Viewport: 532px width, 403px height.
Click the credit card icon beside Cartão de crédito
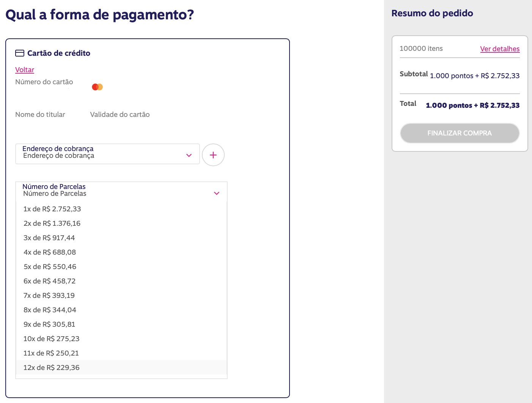(20, 53)
